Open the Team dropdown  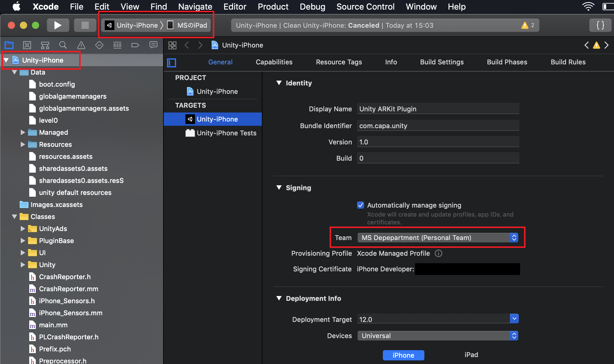point(438,238)
